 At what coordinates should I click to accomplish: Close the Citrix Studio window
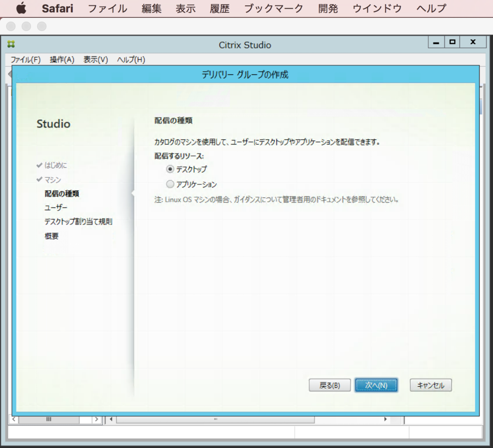(x=473, y=42)
